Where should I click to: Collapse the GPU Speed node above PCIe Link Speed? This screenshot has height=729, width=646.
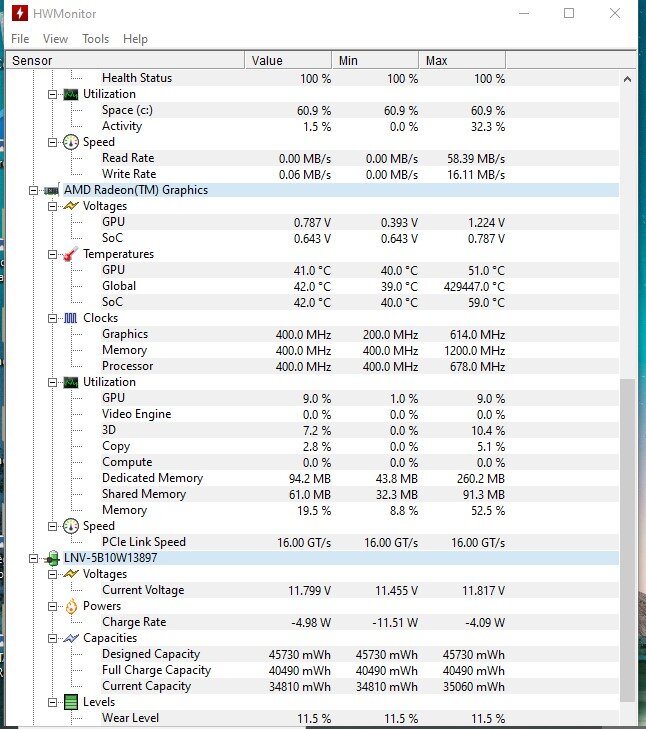click(53, 527)
